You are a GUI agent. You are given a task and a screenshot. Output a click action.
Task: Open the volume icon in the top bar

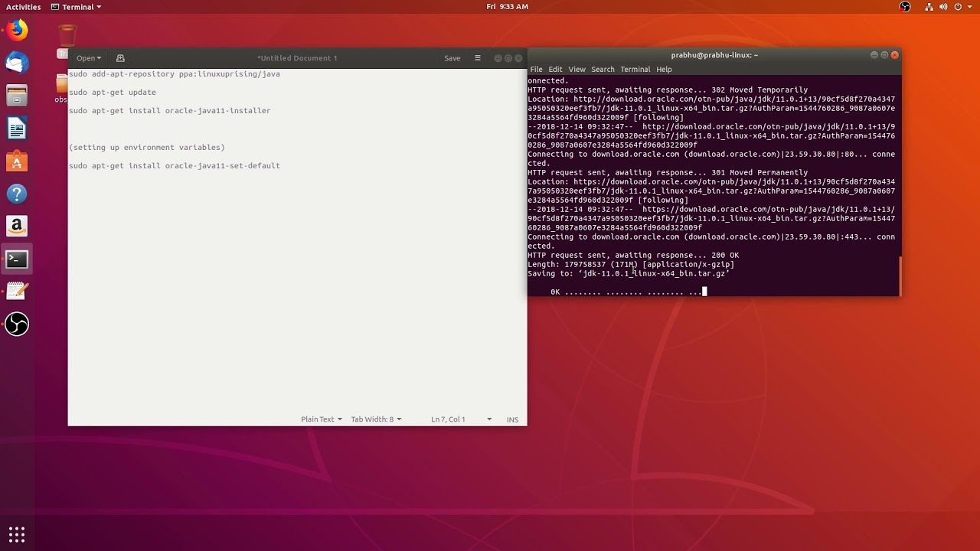943,7
